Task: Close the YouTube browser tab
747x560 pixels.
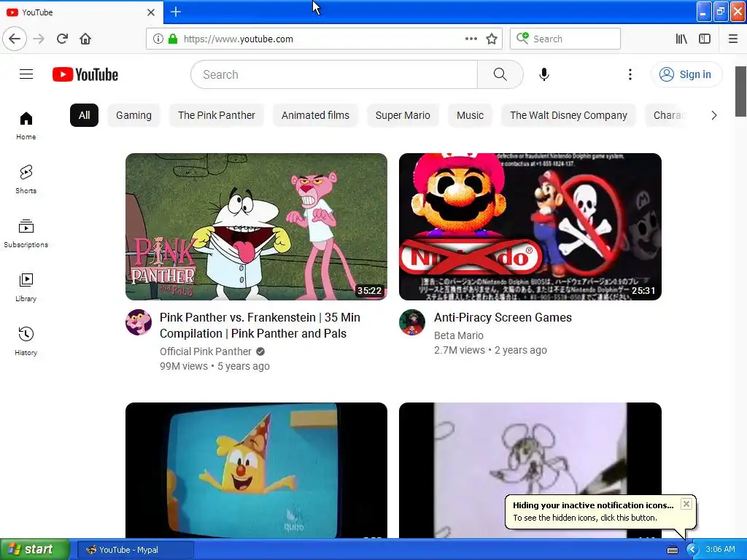Action: click(151, 12)
